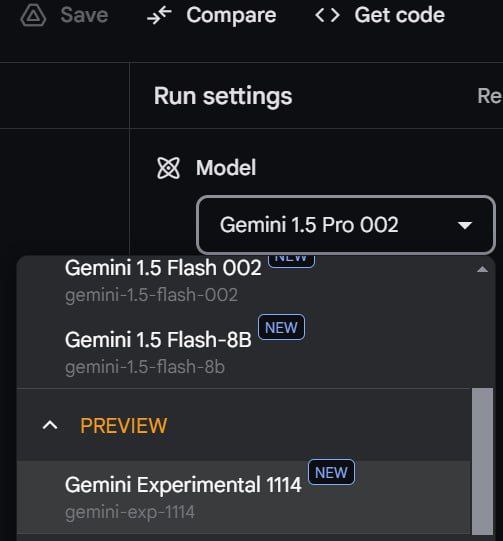
Task: Click NEW badge beside Gemini 1.5 Flash-8B
Action: (x=281, y=327)
